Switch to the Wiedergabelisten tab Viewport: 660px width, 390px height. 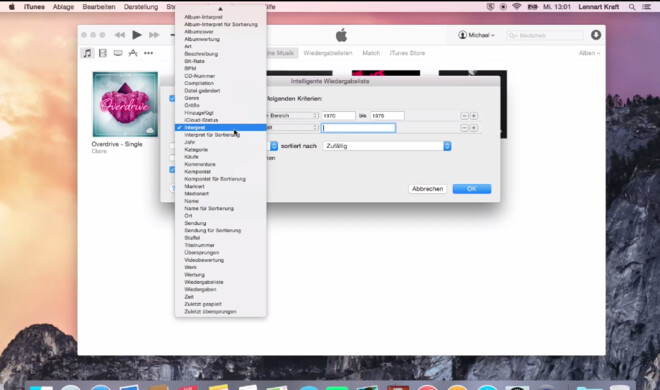[327, 53]
